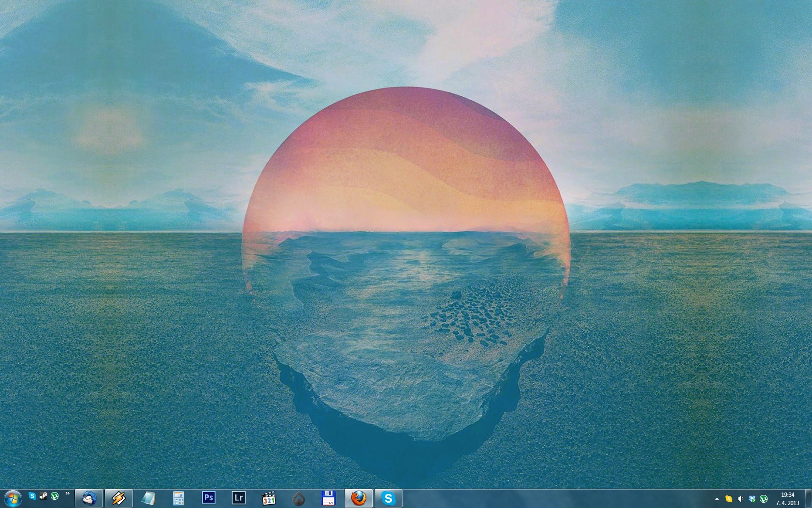Viewport: 812px width, 508px height.
Task: Open the uTorrent system tray icon
Action: point(764,499)
